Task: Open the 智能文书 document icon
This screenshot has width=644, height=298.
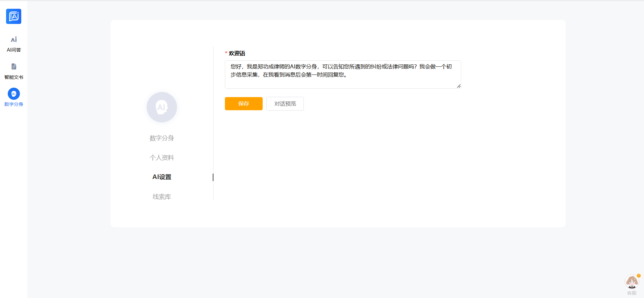Action: [x=13, y=67]
